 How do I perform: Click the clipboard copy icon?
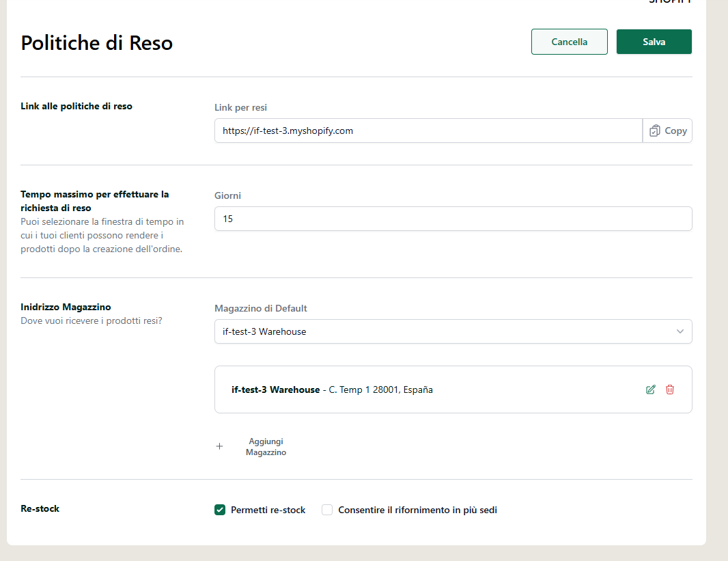pos(655,131)
